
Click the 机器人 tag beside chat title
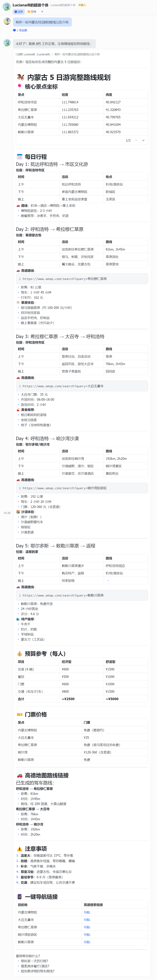82,5
